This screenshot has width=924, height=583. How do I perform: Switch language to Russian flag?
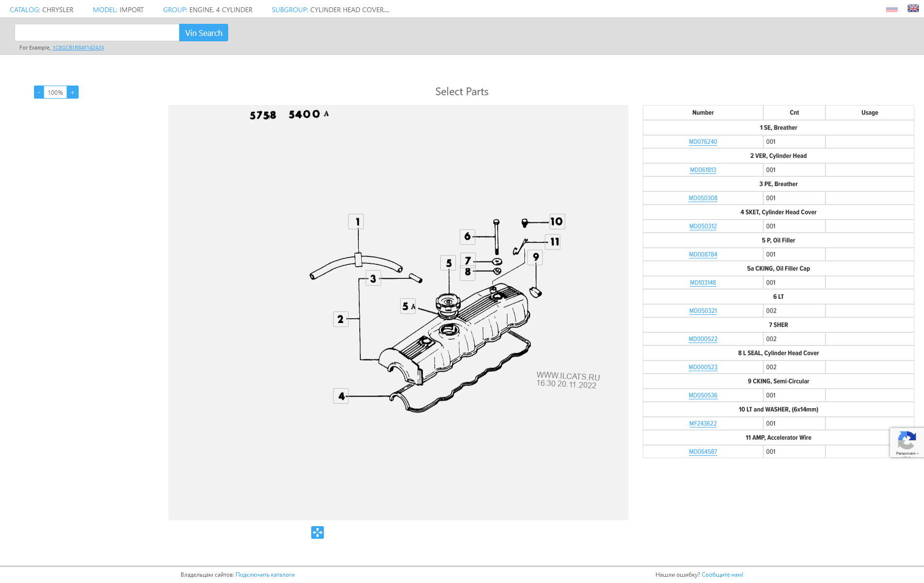(x=891, y=9)
